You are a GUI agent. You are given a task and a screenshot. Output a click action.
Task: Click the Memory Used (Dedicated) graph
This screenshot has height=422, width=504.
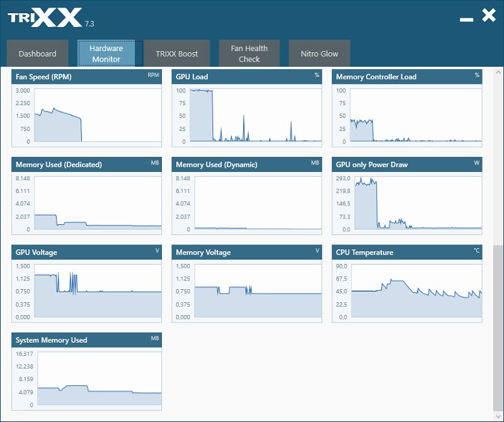(x=98, y=203)
